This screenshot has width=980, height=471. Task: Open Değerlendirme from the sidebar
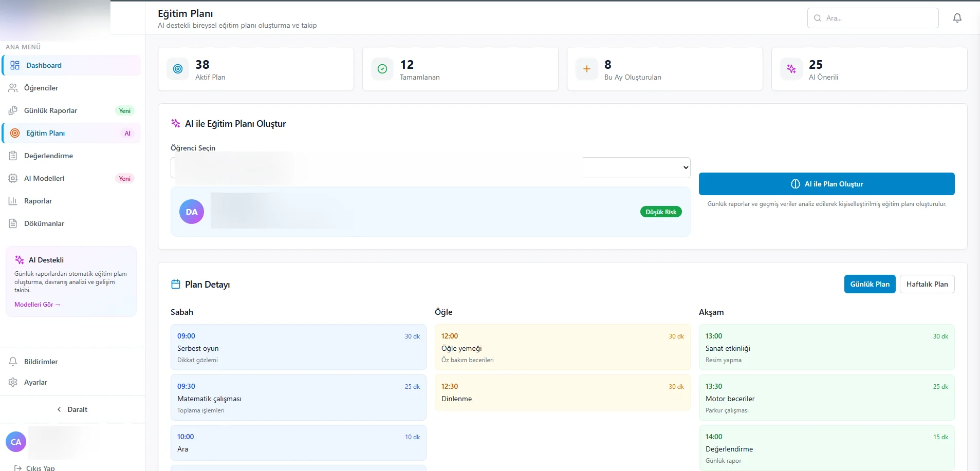[x=49, y=155]
